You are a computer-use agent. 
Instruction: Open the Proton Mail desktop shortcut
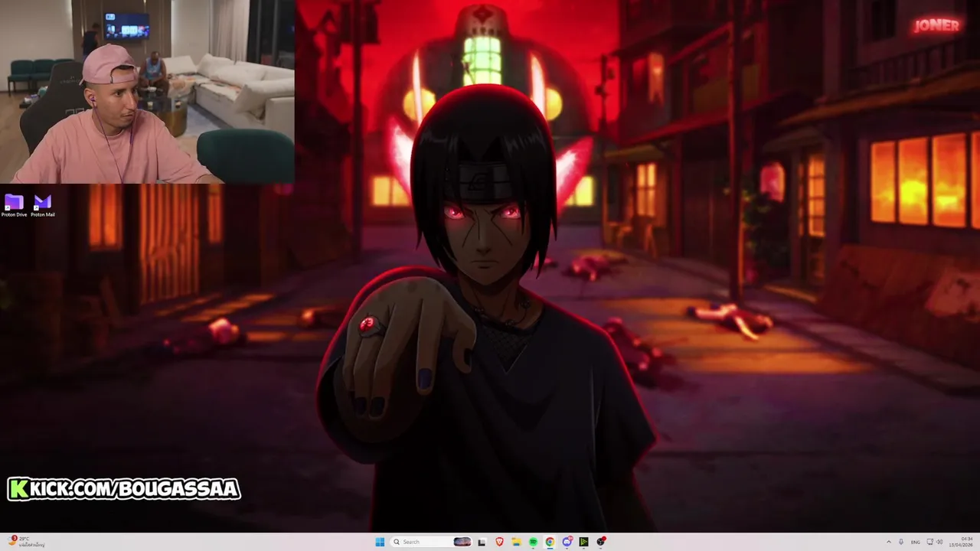[x=43, y=205]
